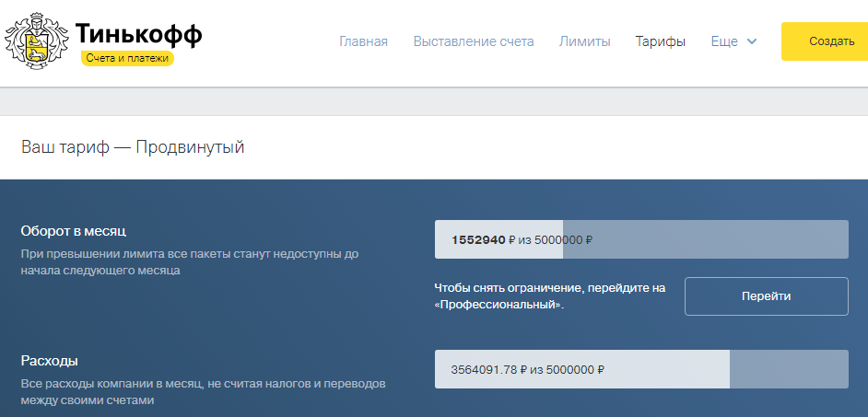Click the Ваш тариф — Продвинутый heading
This screenshot has width=868, height=417.
pyautogui.click(x=133, y=147)
